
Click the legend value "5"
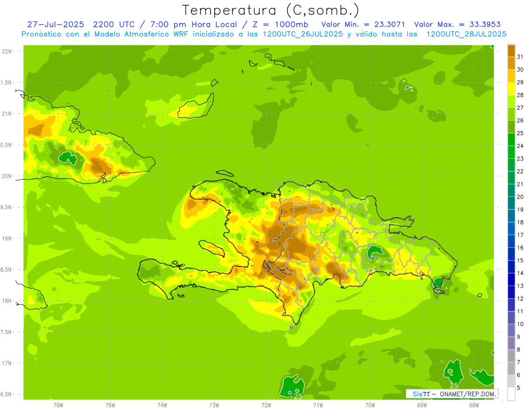(x=519, y=388)
